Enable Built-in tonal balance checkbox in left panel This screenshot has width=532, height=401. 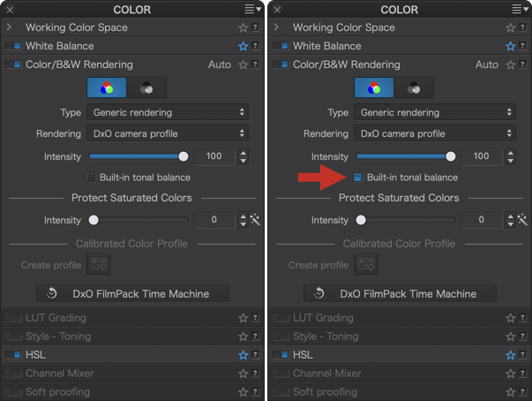91,178
